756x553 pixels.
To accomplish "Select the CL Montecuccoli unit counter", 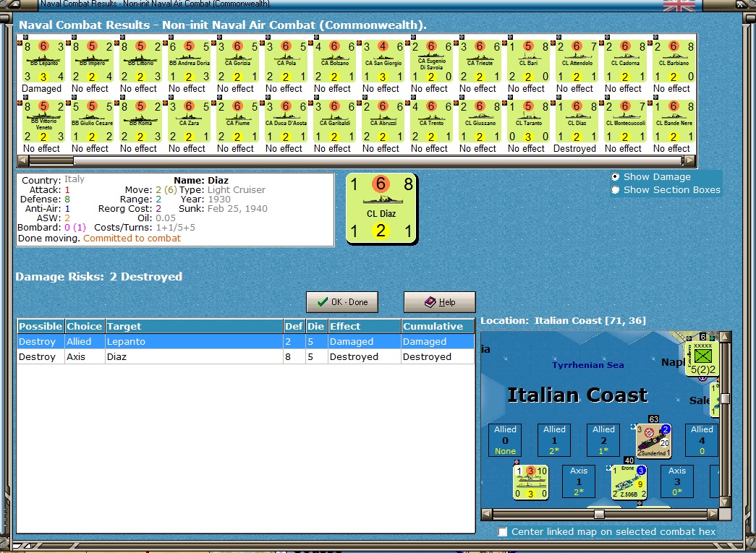I will click(625, 121).
